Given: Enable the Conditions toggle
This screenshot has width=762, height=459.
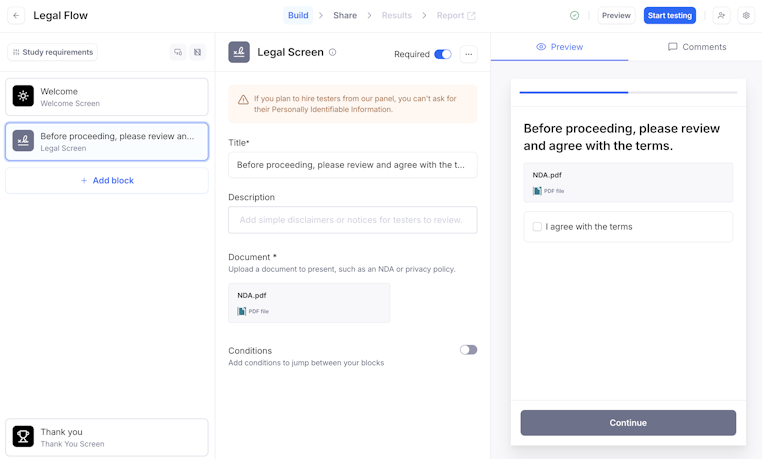Looking at the screenshot, I should click(x=468, y=350).
